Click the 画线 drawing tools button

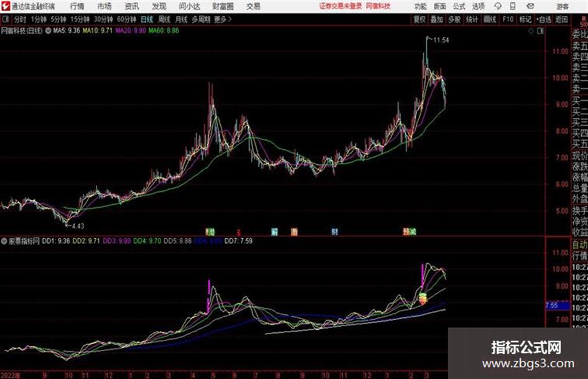490,19
